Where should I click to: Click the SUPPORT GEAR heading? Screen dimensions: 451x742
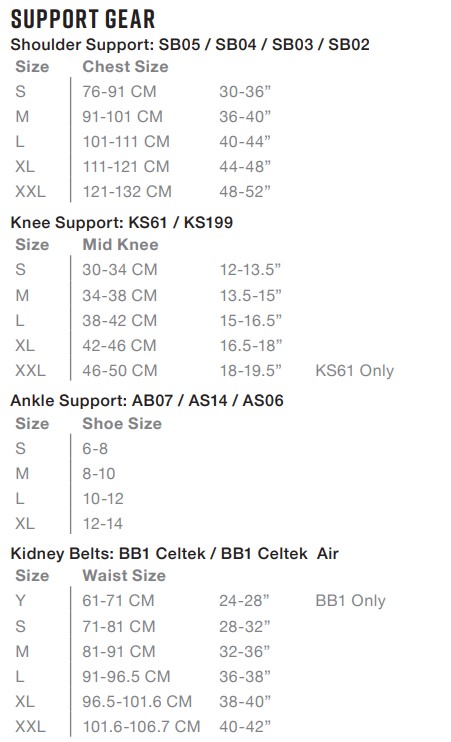pos(83,19)
